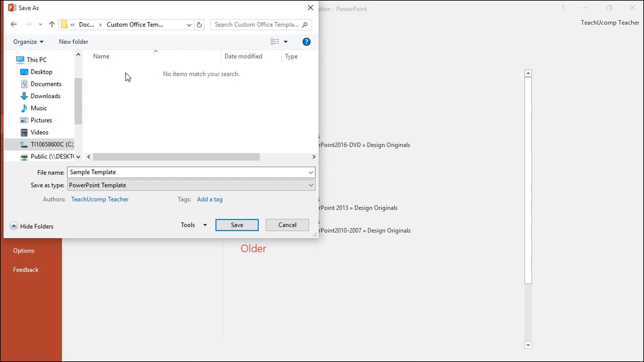Select the Desktop tree item

pyautogui.click(x=41, y=72)
